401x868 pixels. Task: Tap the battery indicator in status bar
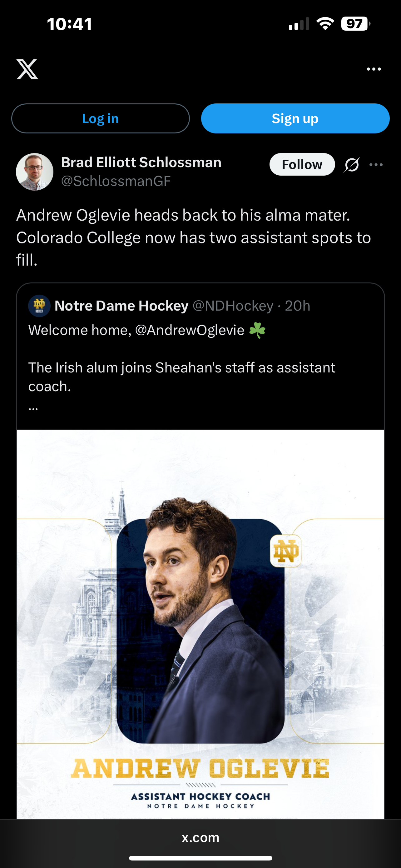coord(355,24)
